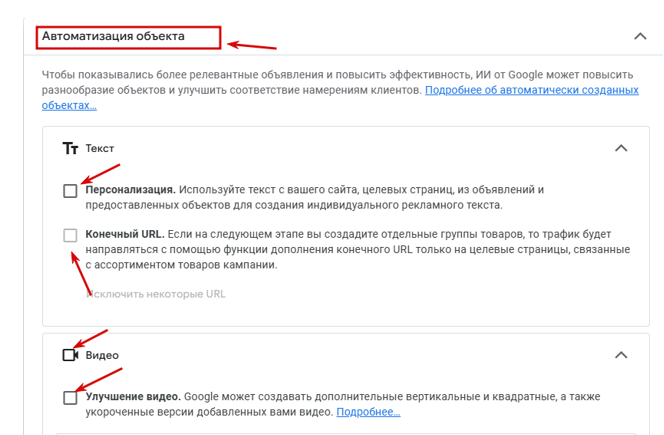
Task: Click the Автоматизация объекта heading
Action: tap(113, 36)
